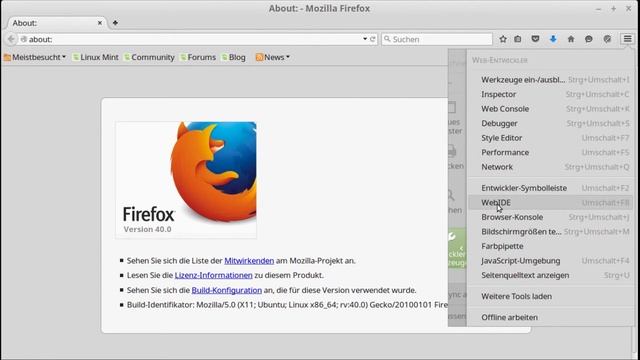Open the Forums bookmark

198,57
